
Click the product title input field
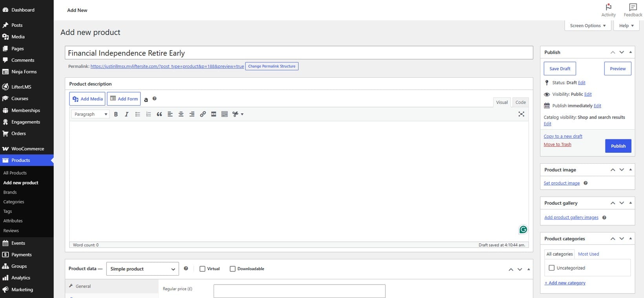click(299, 53)
